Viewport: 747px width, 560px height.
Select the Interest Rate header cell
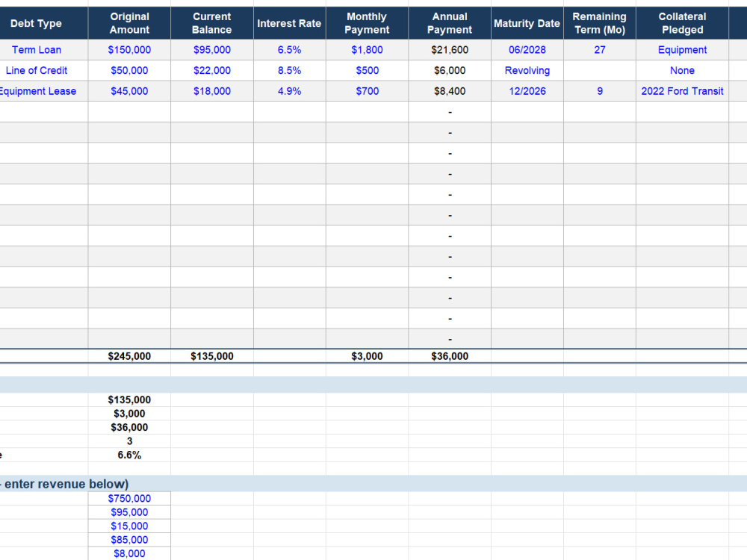point(289,23)
